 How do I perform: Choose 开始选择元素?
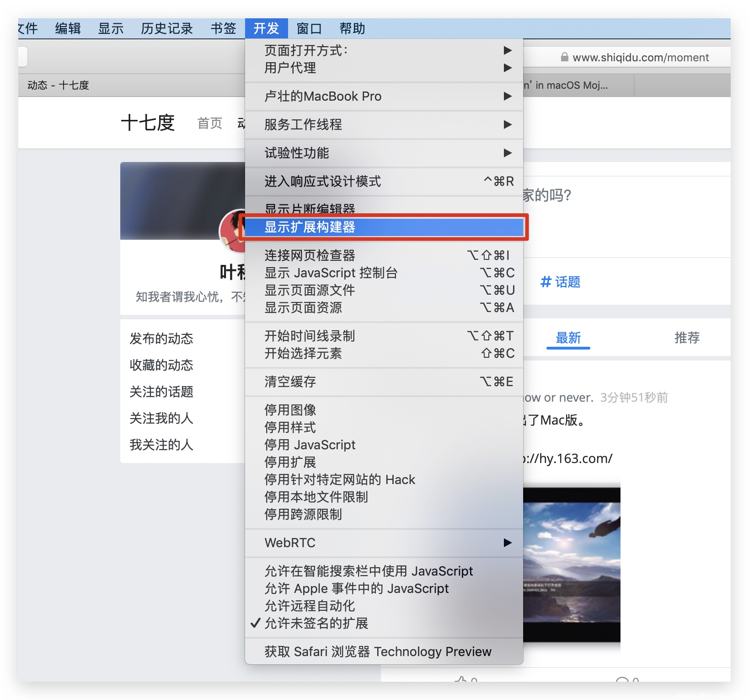(x=384, y=353)
